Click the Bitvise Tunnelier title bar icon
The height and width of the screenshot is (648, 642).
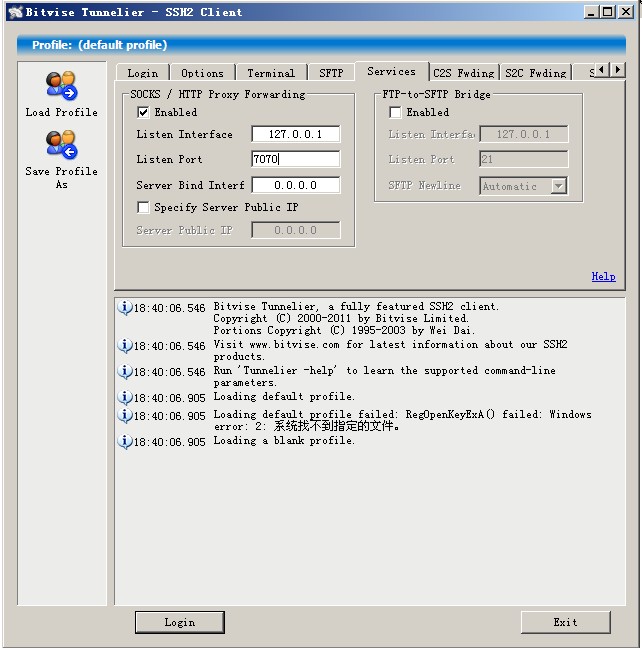pyautogui.click(x=15, y=12)
